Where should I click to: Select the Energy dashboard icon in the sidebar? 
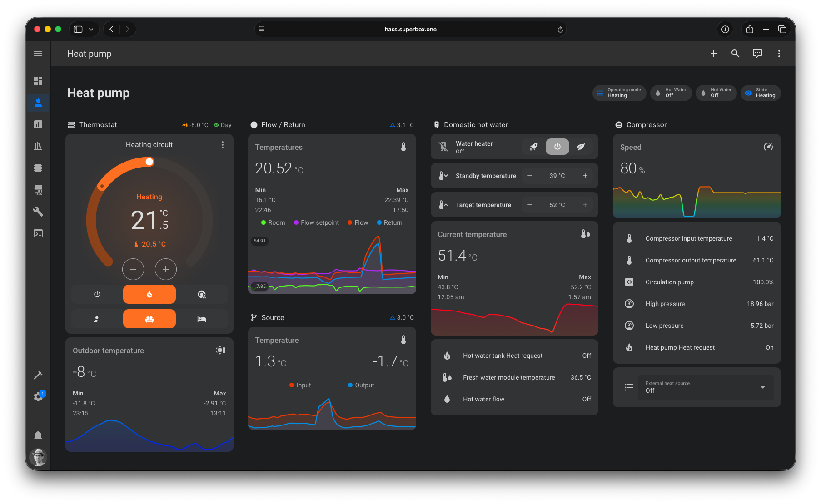point(38,124)
